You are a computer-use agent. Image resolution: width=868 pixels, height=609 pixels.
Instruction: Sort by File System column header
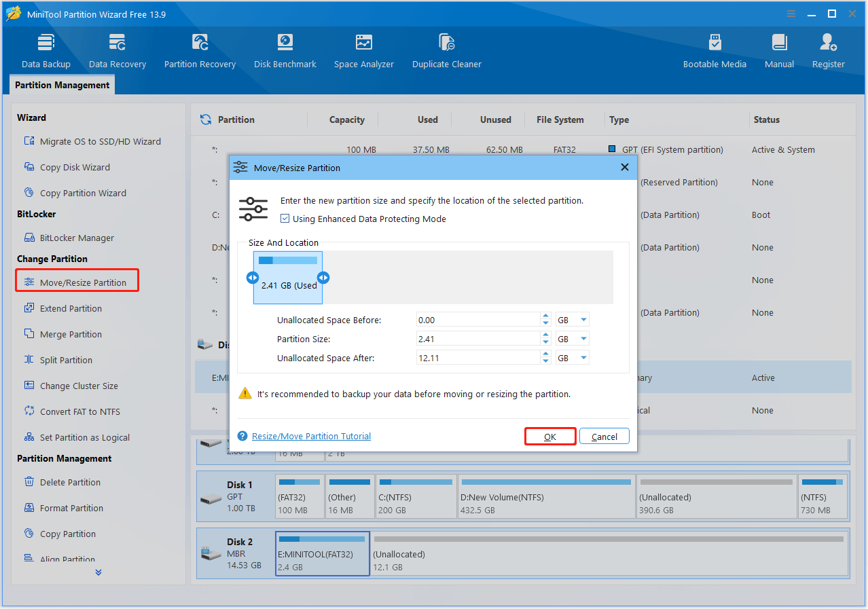(x=560, y=119)
